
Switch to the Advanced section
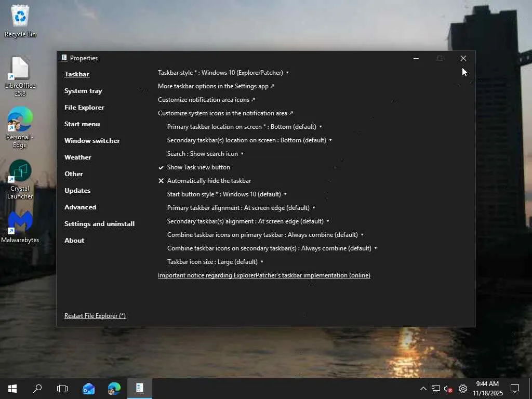point(80,207)
